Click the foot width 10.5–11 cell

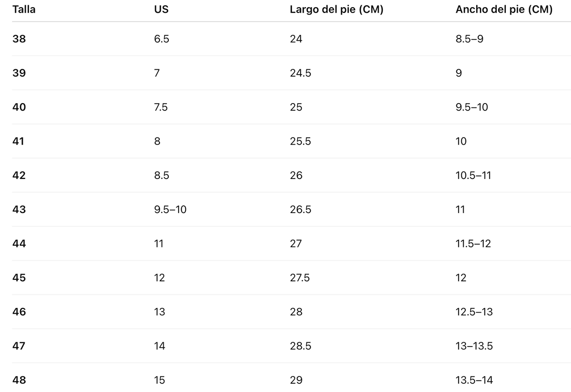473,175
